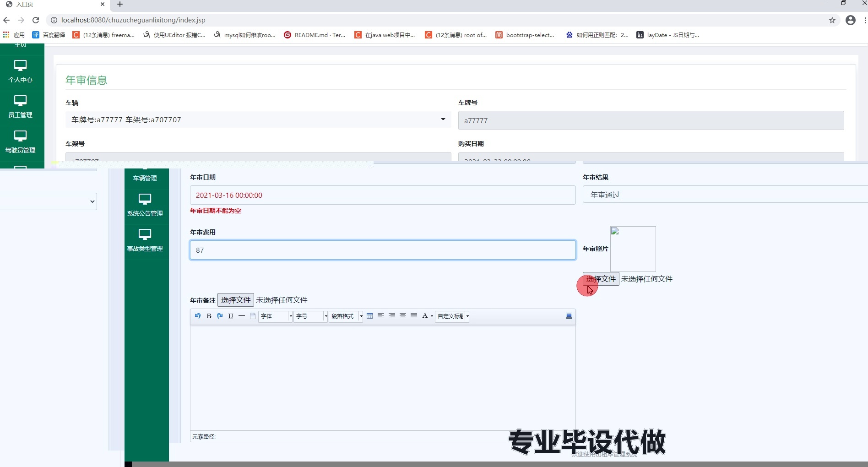Open the 段落格式 paragraph format dropdown

click(346, 316)
